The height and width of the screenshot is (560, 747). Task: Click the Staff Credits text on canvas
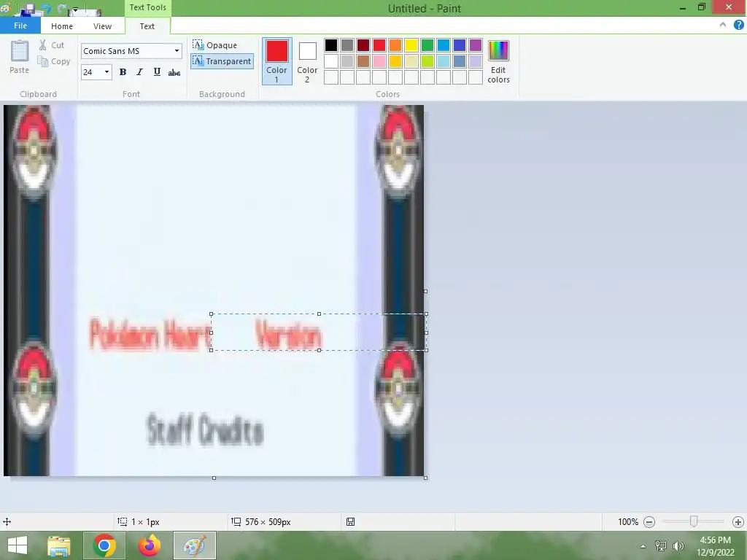pos(204,430)
